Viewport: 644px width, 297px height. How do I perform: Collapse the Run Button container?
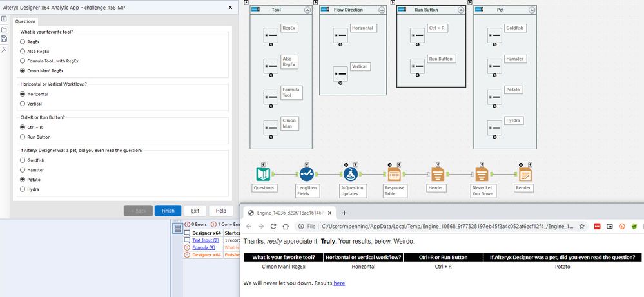[460, 10]
